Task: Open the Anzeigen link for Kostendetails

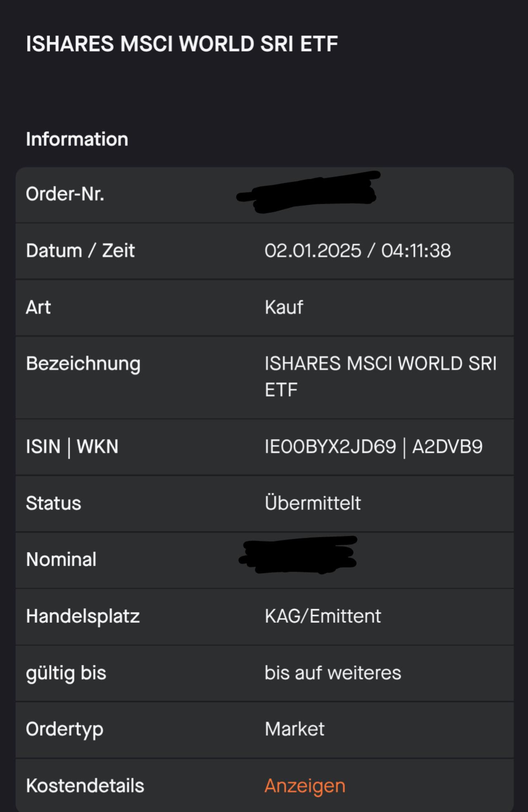Action: click(304, 786)
